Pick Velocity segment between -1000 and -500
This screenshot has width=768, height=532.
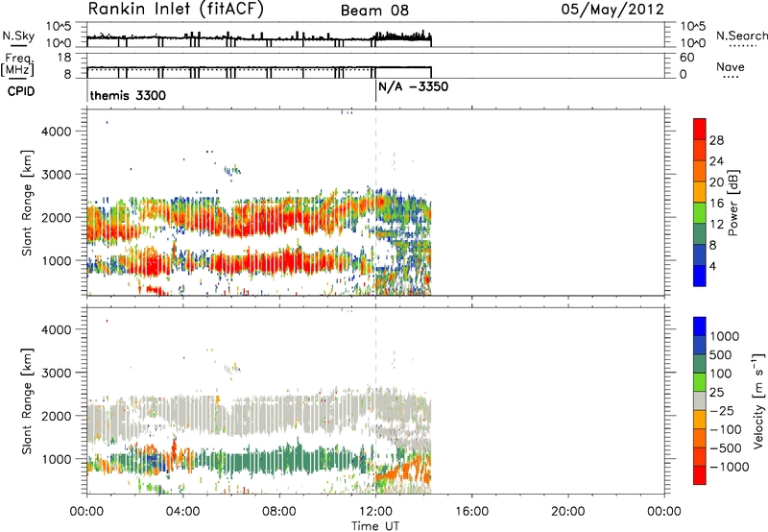click(700, 456)
